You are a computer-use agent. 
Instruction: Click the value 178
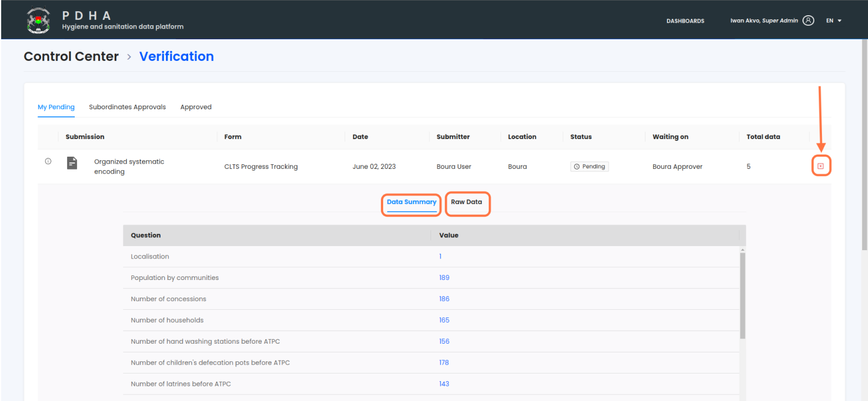[445, 362]
